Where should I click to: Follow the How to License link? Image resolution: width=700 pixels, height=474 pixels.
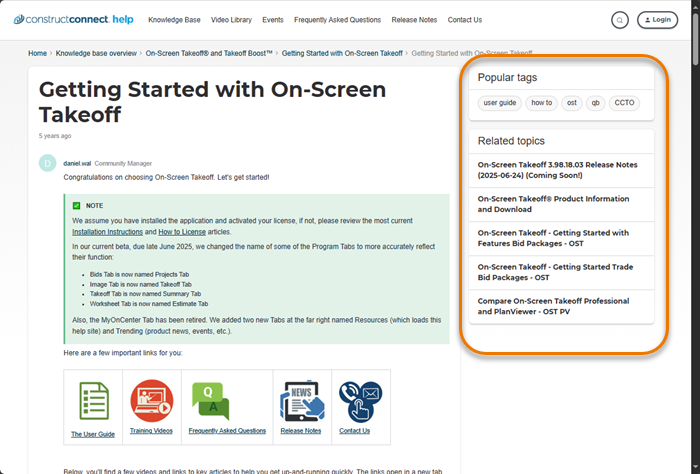[x=182, y=232]
